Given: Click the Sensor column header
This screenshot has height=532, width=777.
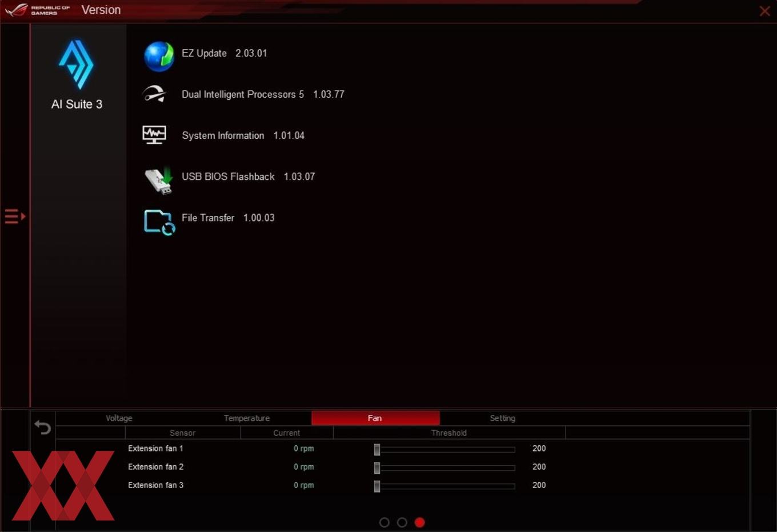Looking at the screenshot, I should coord(183,433).
